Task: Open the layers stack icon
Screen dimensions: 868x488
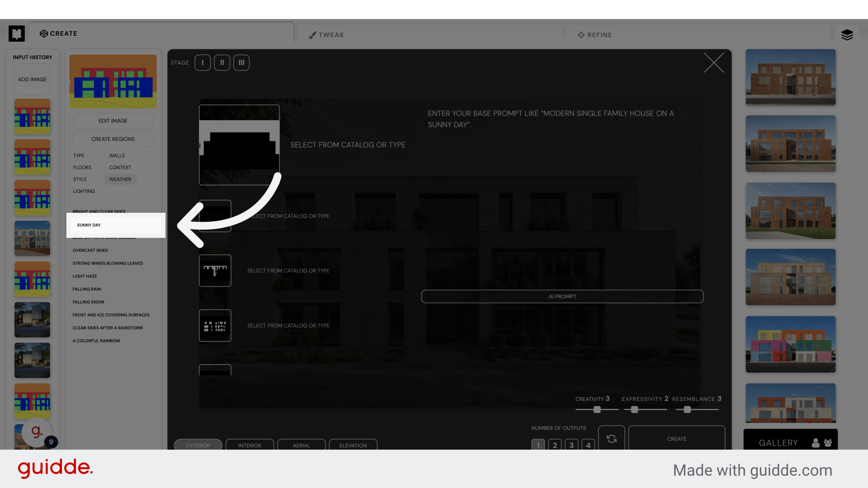Action: pyautogui.click(x=847, y=35)
